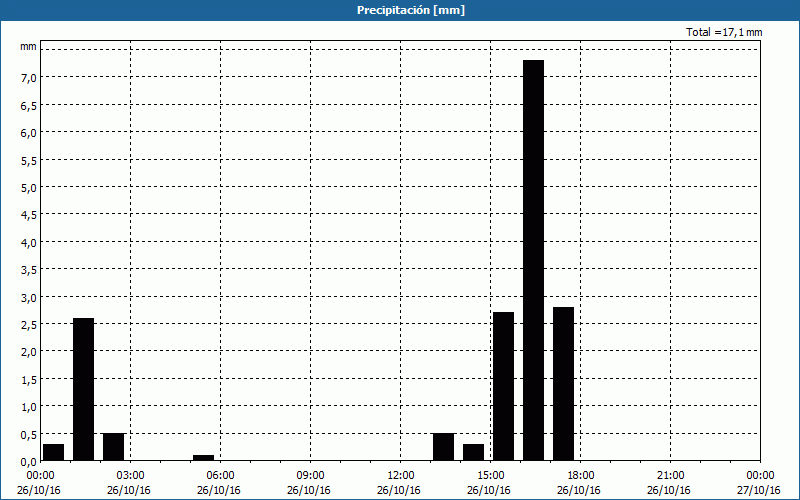This screenshot has width=800, height=500.
Task: Select the Total =17,1 mm label
Action: [724, 32]
